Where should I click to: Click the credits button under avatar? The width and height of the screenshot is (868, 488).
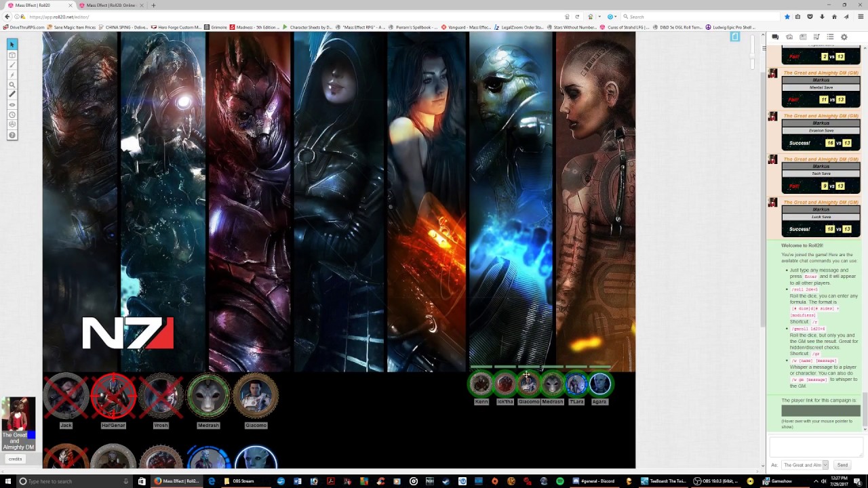point(15,459)
